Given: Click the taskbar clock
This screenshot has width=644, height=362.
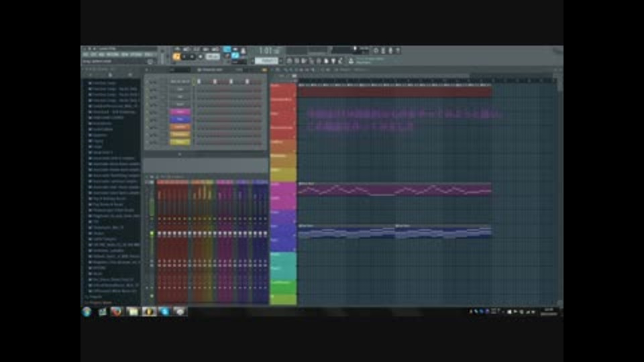Looking at the screenshot, I should 549,312.
